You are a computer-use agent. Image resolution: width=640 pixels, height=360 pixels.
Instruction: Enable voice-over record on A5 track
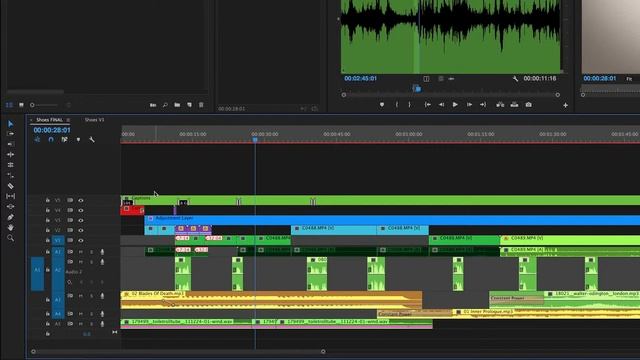tap(102, 324)
